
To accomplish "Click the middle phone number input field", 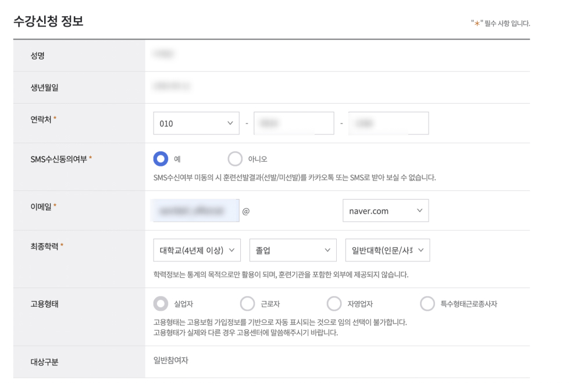I will point(294,123).
